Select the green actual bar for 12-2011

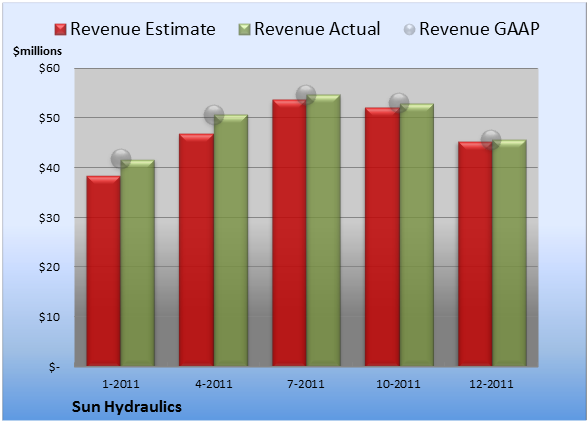tap(509, 253)
